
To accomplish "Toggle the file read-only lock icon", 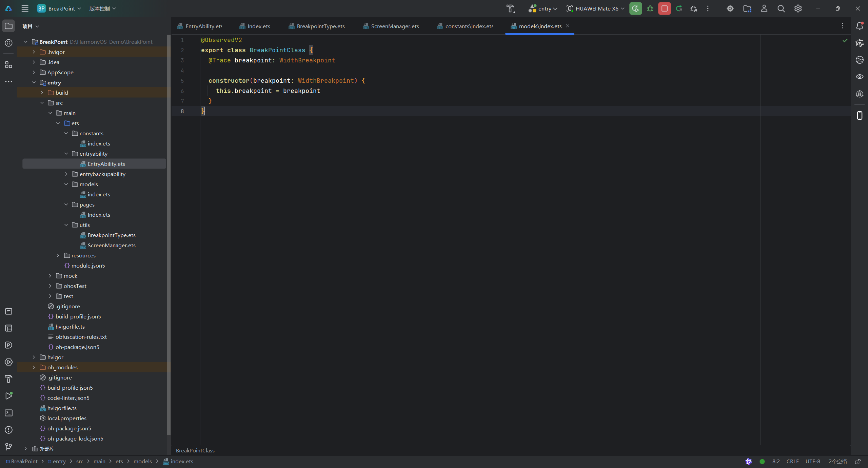I will [x=857, y=461].
